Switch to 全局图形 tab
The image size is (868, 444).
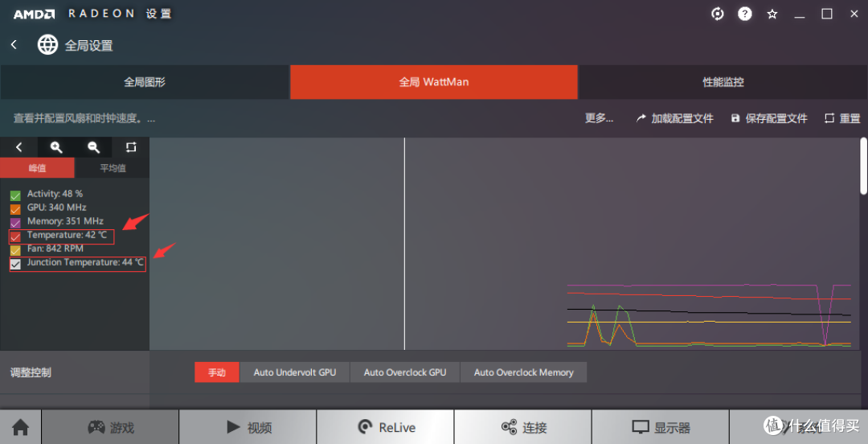(x=145, y=82)
